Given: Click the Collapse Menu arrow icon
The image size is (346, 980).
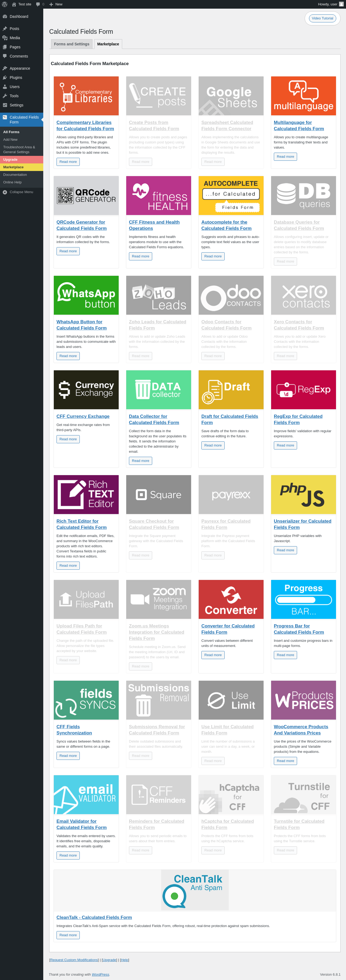Looking at the screenshot, I should 5,192.
